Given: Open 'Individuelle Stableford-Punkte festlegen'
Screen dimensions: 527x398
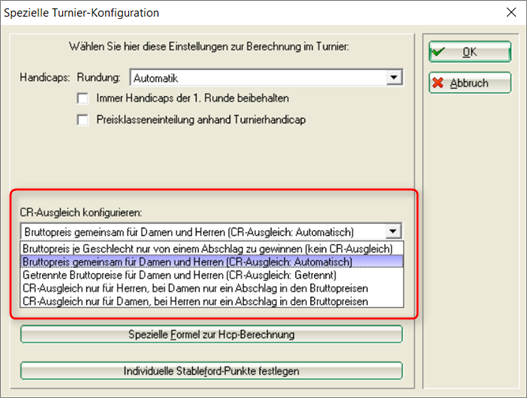Looking at the screenshot, I should coord(211,371).
